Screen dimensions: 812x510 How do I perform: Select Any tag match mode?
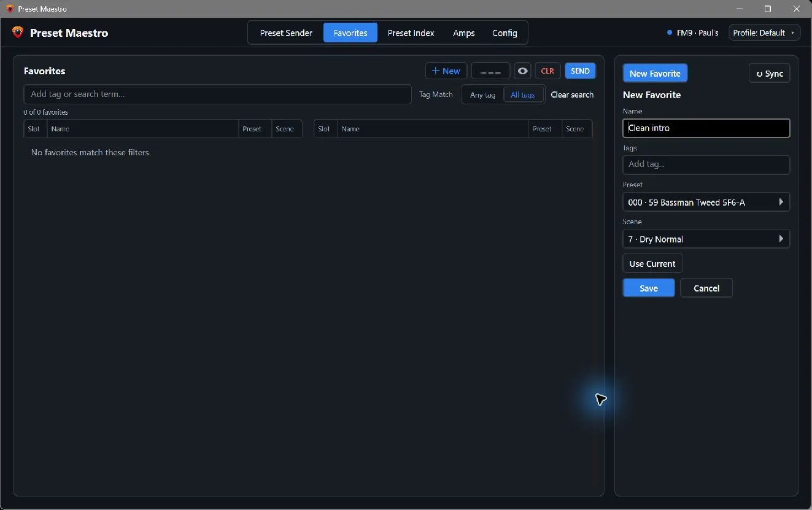482,95
